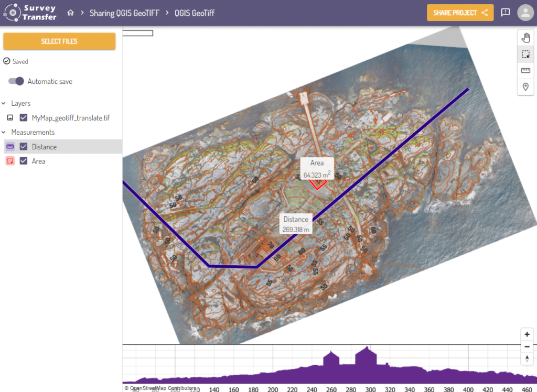This screenshot has height=392, width=537.
Task: Collapse the Measurements section
Action: 4,133
